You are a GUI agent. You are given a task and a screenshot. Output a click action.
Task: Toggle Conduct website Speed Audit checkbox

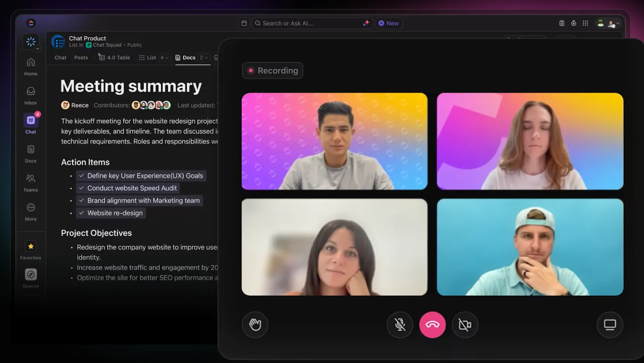pos(81,188)
